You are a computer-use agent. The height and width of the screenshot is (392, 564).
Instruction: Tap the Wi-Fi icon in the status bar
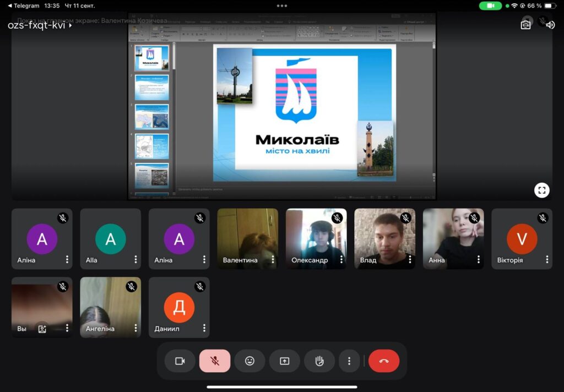(514, 6)
